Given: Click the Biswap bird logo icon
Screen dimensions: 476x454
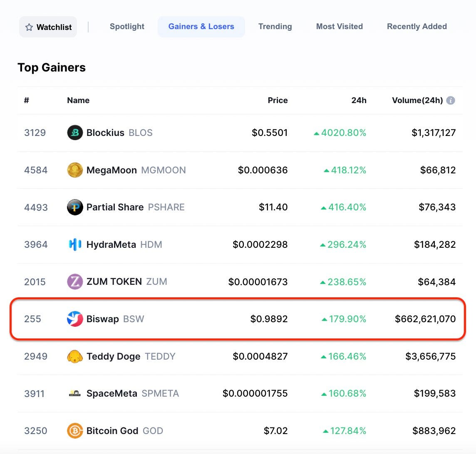Looking at the screenshot, I should 74,319.
